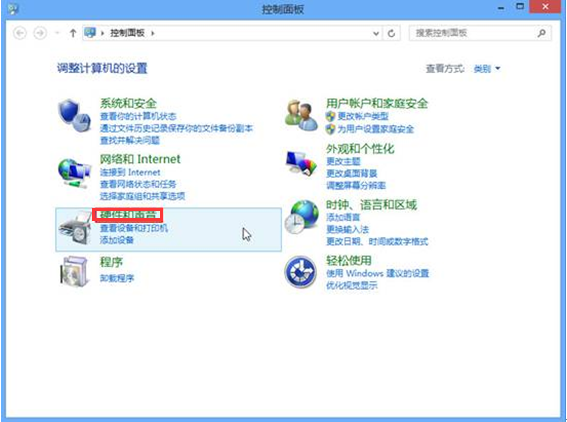Image resolution: width=567 pixels, height=422 pixels.
Task: Click the computer icon in the address bar
Action: [90, 33]
